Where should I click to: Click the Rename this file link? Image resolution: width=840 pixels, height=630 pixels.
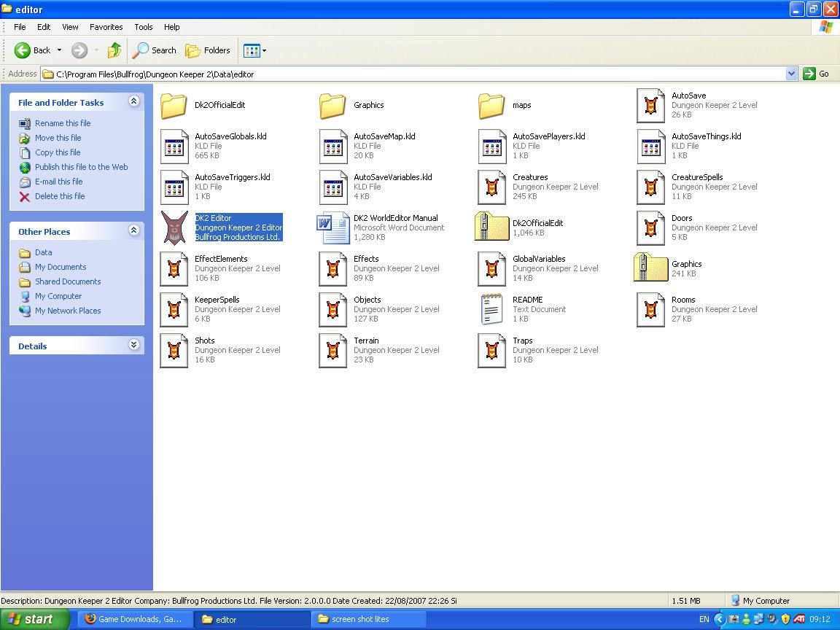(x=63, y=123)
